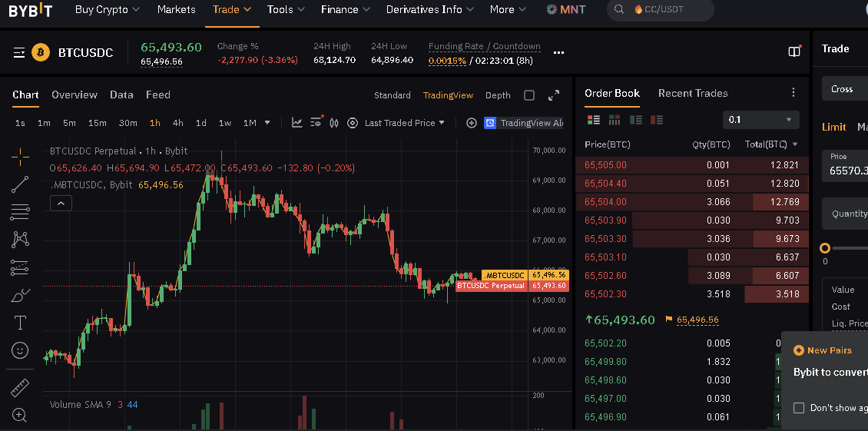Image resolution: width=868 pixels, height=431 pixels.
Task: Click the Price input field
Action: click(845, 165)
